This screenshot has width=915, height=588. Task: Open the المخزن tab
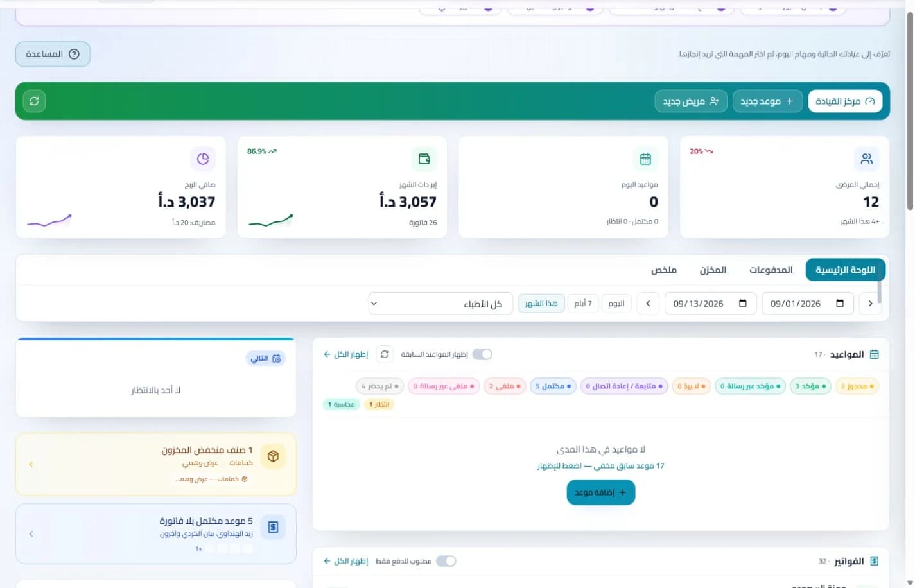[x=713, y=270]
